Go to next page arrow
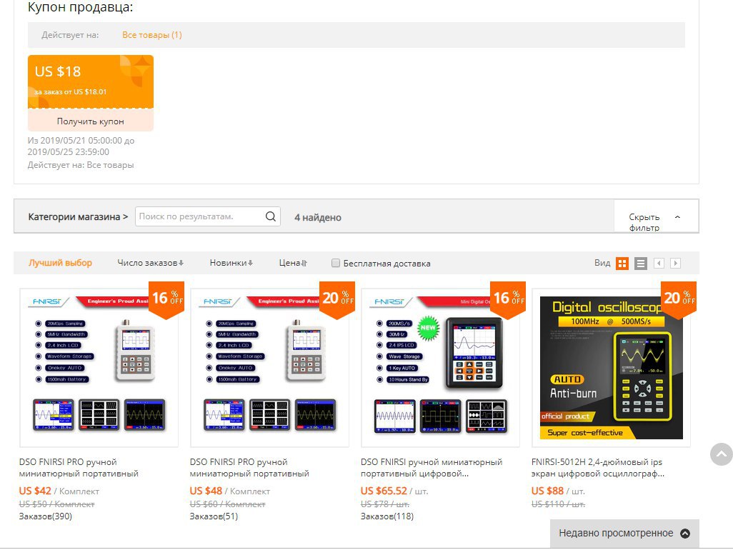This screenshot has height=560, width=733. (x=675, y=263)
